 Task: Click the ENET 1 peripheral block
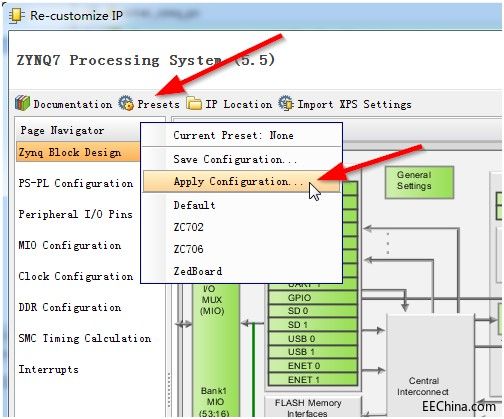(x=313, y=380)
